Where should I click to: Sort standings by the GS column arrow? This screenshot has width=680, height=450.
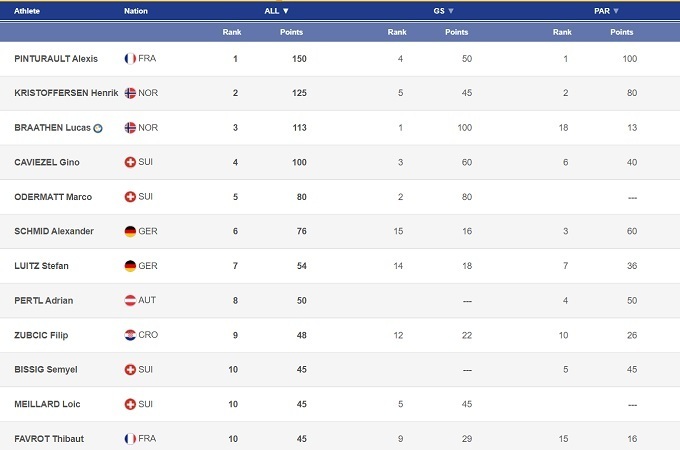[451, 11]
